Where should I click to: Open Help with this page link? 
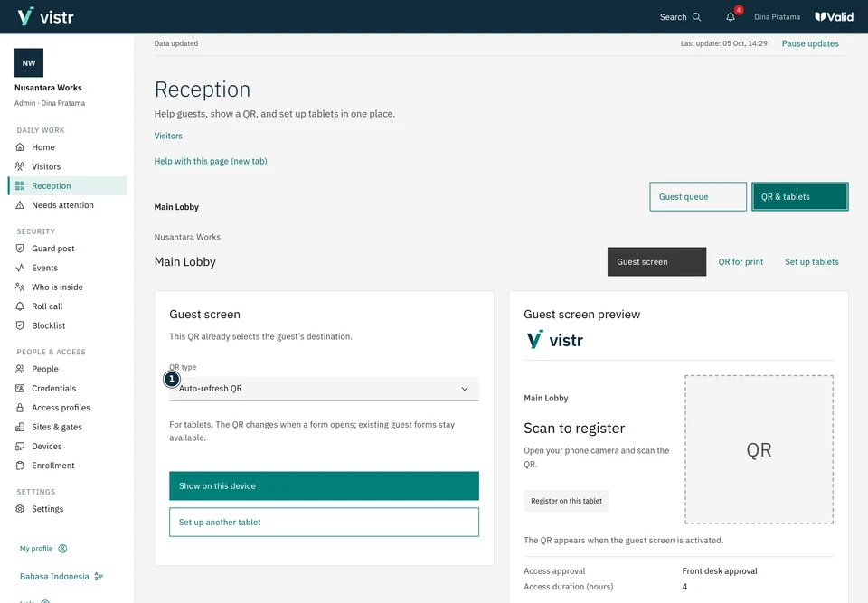211,161
